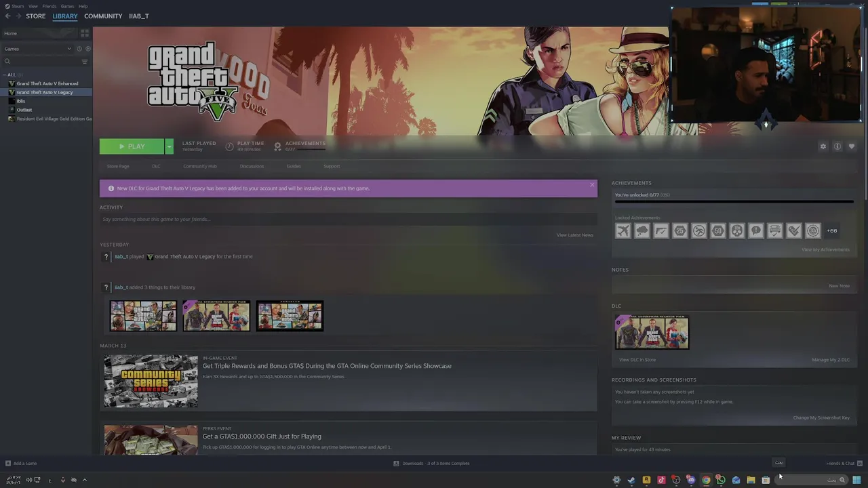
Task: Click View My Achievements
Action: point(825,249)
